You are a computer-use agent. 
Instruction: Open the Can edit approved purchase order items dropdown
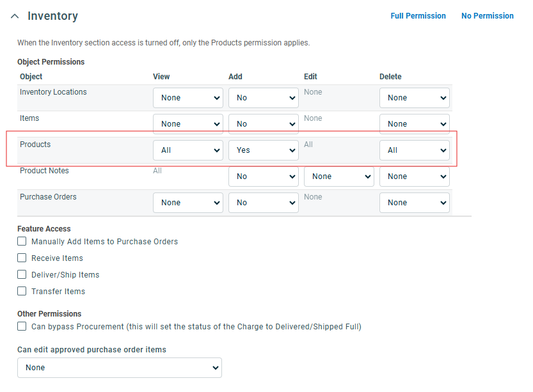tap(119, 368)
